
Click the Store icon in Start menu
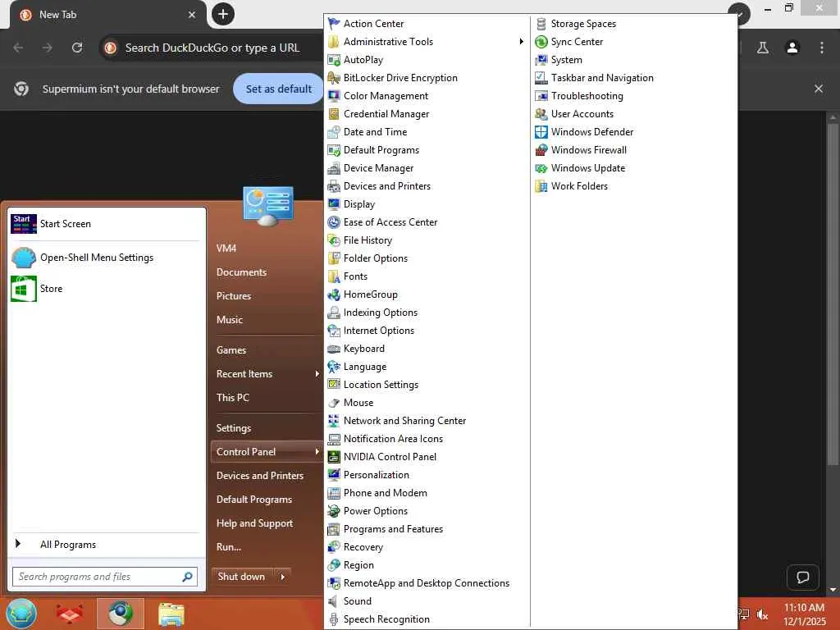(24, 289)
